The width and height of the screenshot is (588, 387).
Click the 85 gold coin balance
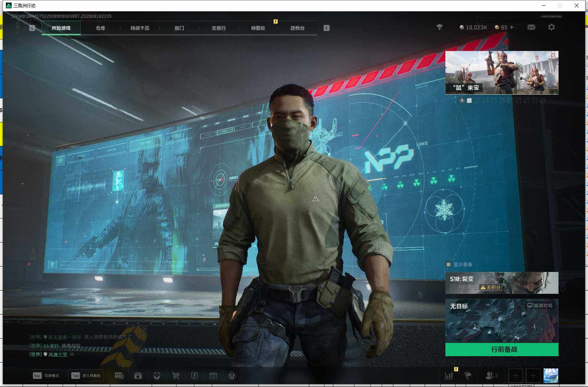coord(501,27)
